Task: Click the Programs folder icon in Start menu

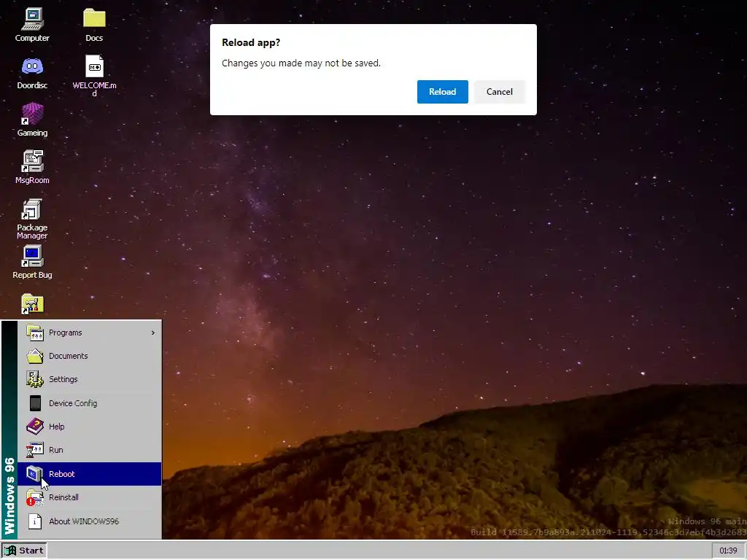Action: click(x=35, y=332)
